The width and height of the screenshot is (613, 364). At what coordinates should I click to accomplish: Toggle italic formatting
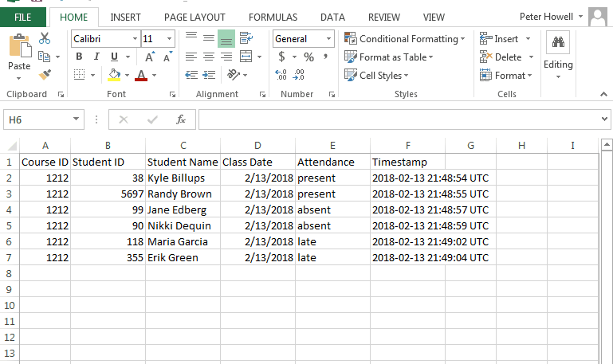(96, 57)
